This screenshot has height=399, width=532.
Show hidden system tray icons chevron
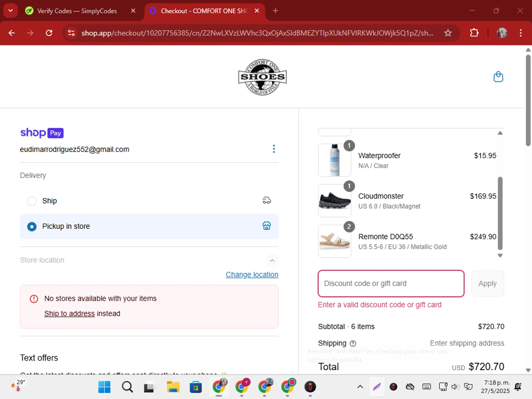coord(360,387)
